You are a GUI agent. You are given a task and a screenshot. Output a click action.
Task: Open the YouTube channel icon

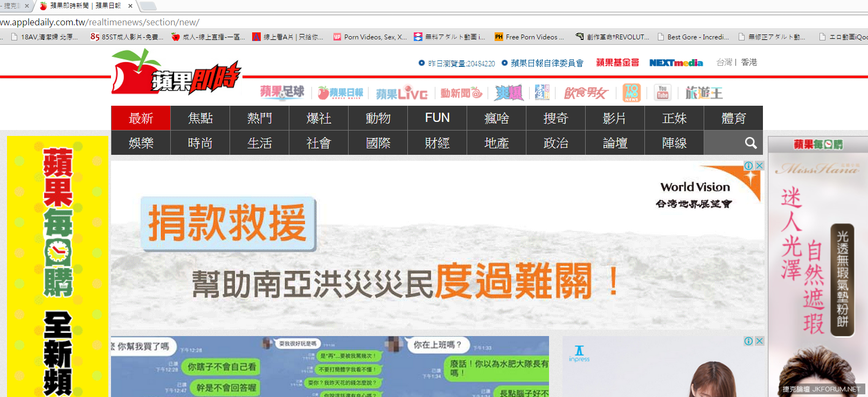pos(663,92)
